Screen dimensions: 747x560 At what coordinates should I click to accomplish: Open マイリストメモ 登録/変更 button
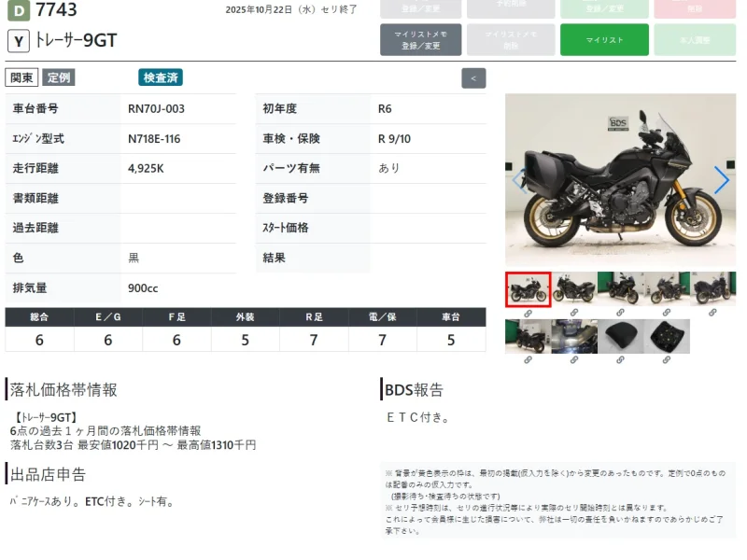pos(421,40)
